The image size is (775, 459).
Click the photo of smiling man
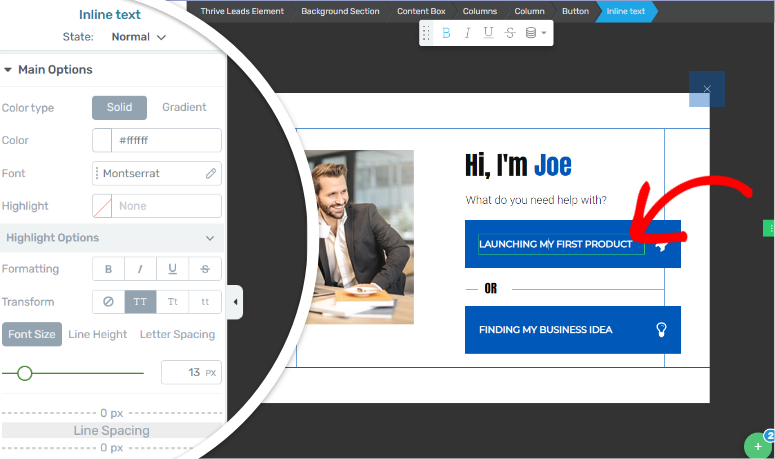tap(359, 237)
